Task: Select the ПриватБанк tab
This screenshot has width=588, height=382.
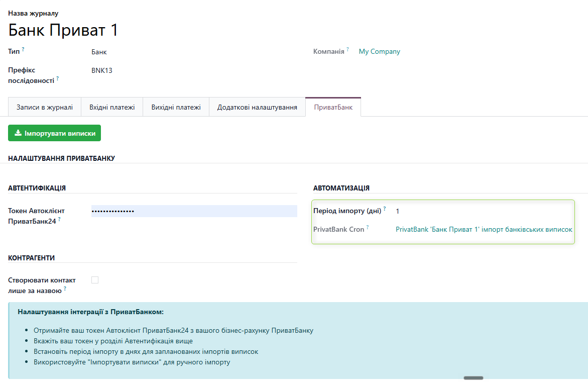Action: (x=333, y=108)
